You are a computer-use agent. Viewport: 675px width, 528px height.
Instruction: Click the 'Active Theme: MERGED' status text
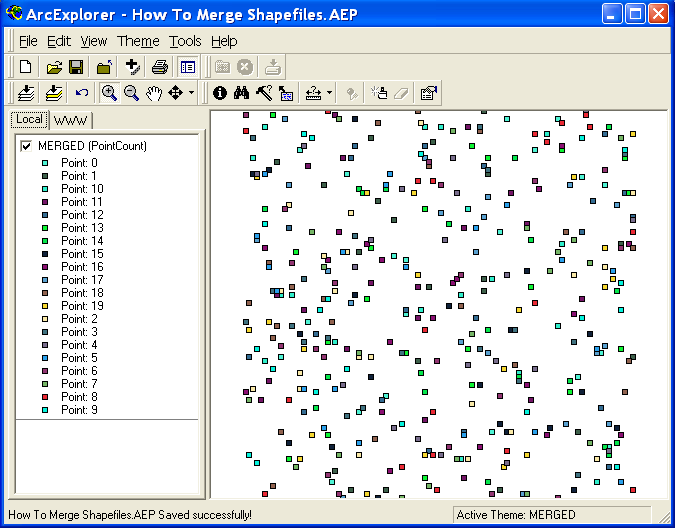(516, 515)
